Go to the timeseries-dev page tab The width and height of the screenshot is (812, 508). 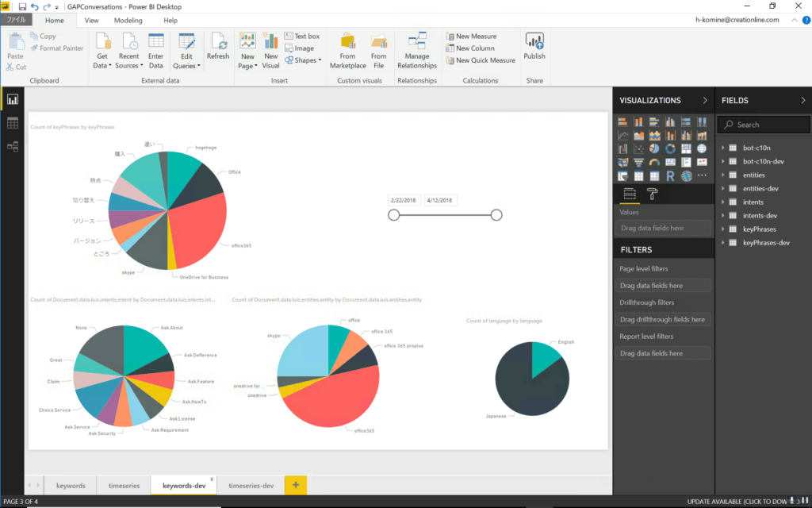pos(251,486)
